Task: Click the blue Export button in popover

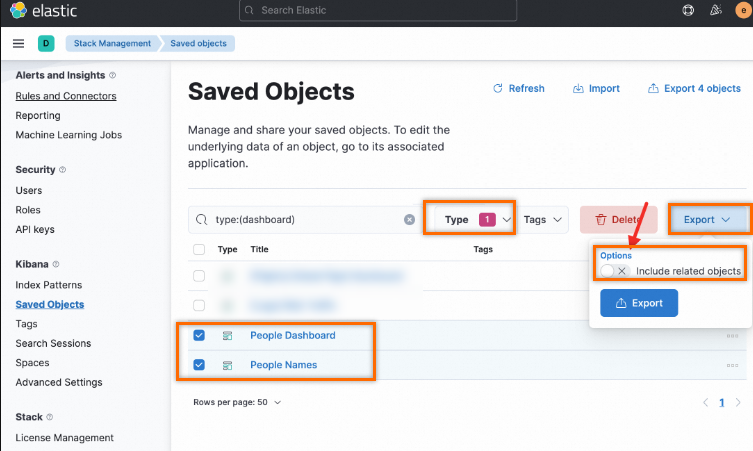Action: (x=638, y=303)
